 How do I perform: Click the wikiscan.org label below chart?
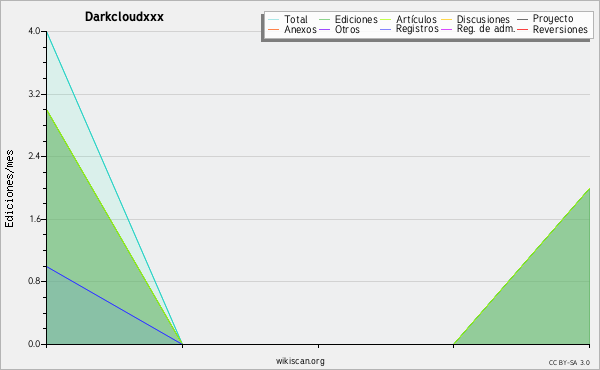(300, 361)
